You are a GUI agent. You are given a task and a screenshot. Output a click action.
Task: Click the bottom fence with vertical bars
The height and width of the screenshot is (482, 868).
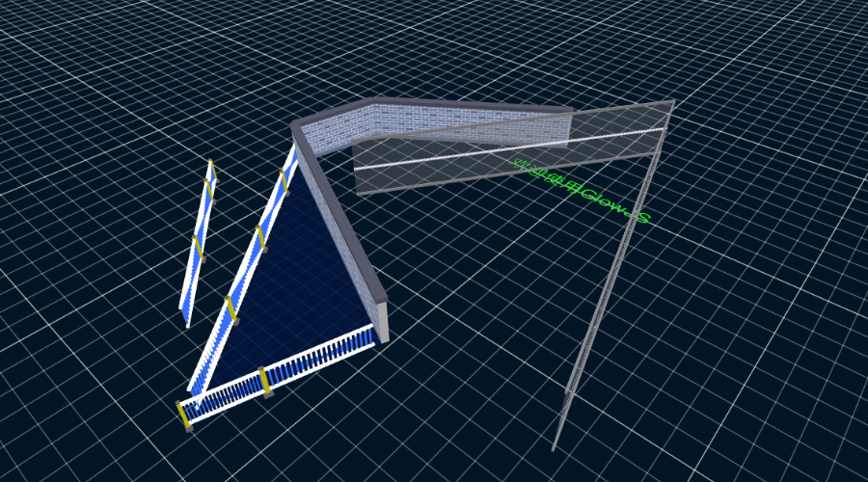click(277, 376)
